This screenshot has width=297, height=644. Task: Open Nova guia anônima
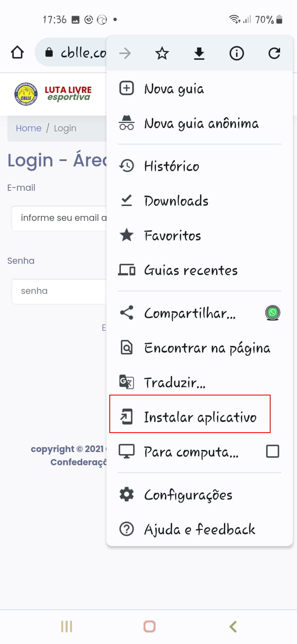pyautogui.click(x=201, y=123)
